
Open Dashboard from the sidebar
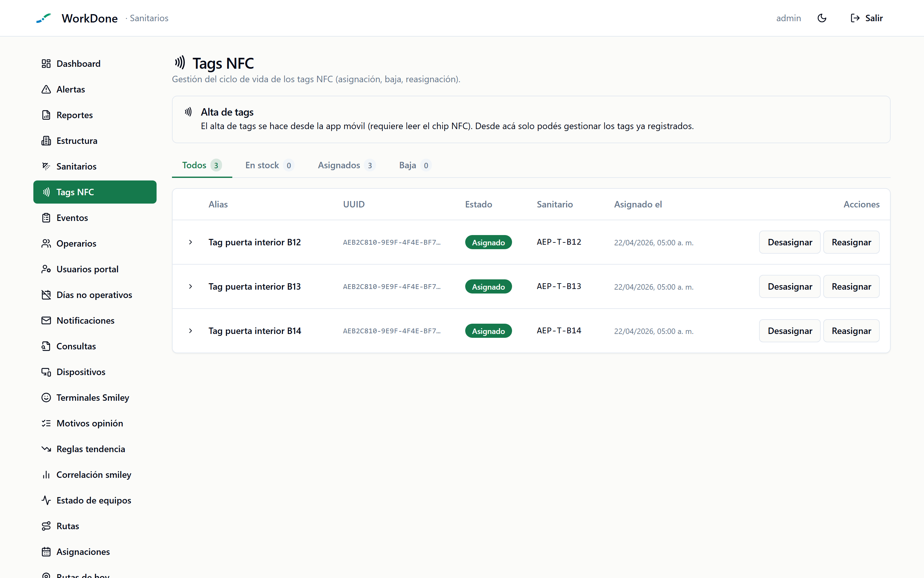pos(95,64)
